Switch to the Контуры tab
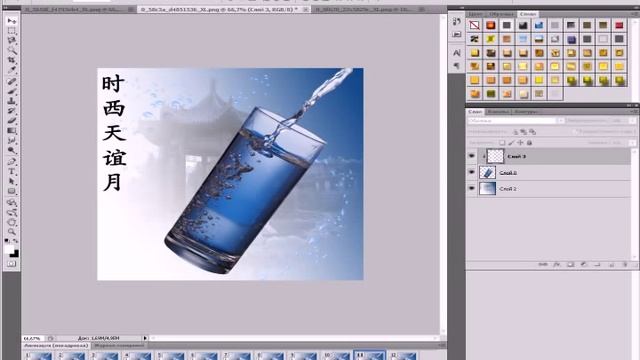The image size is (640, 360). pyautogui.click(x=526, y=111)
